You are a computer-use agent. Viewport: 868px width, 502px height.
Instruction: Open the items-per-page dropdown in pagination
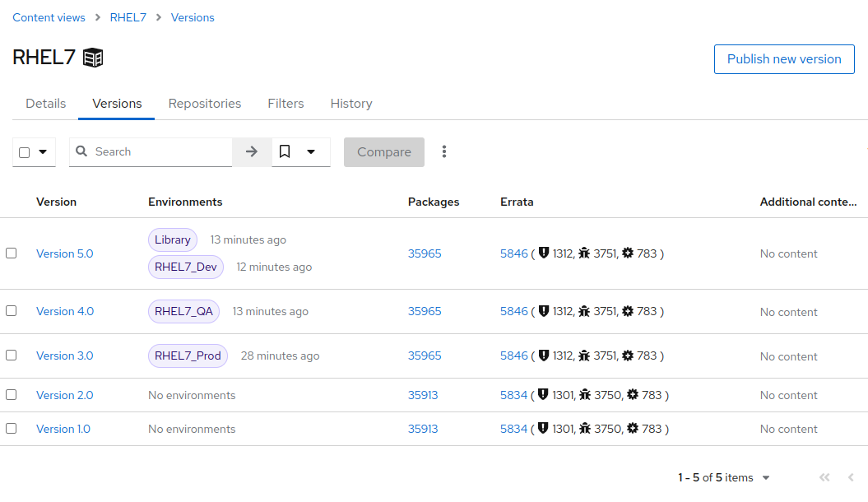(766, 477)
